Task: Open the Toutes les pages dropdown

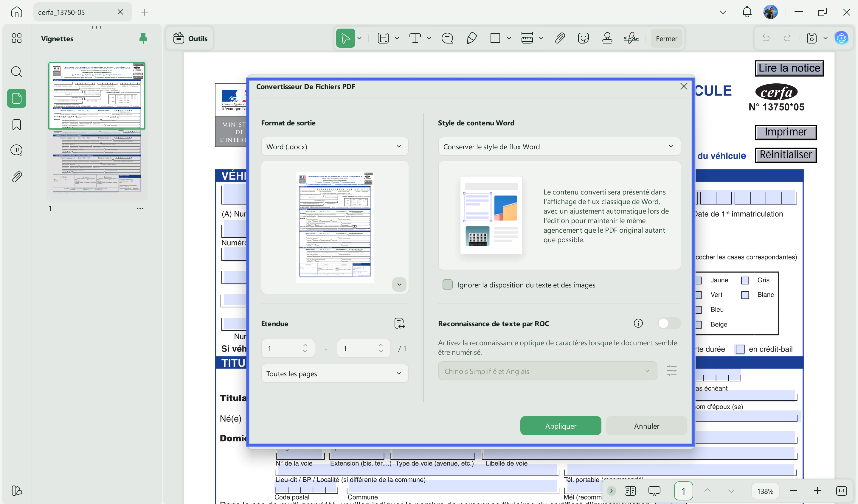Action: (335, 373)
